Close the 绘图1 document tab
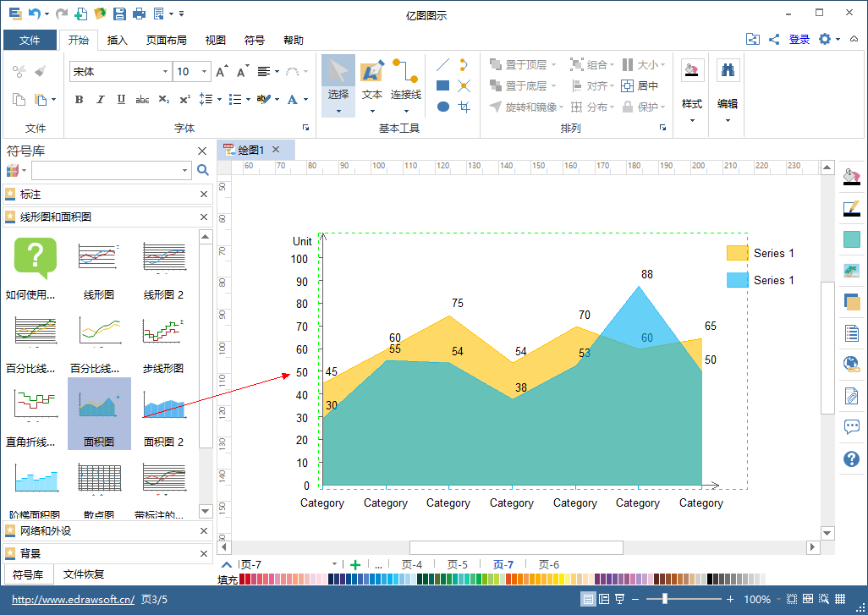Image resolution: width=868 pixels, height=615 pixels. pos(276,150)
